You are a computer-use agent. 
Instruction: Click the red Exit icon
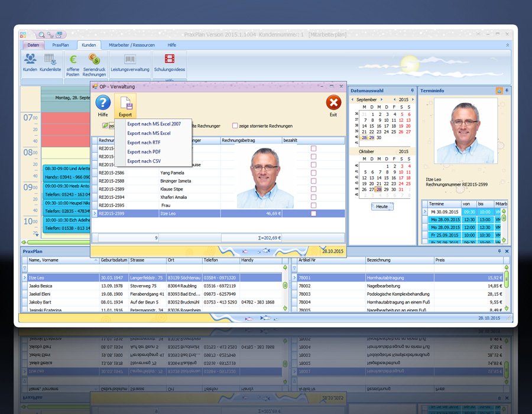[333, 102]
